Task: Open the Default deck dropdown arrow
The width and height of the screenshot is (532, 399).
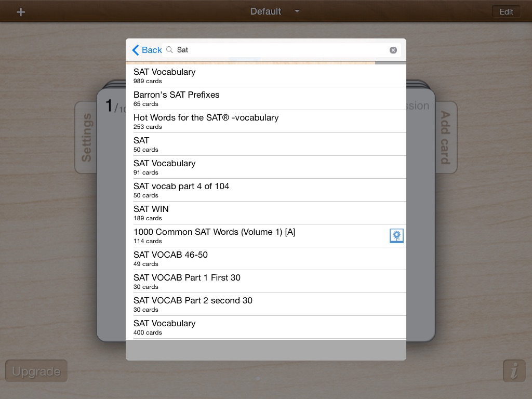Action: pyautogui.click(x=297, y=11)
